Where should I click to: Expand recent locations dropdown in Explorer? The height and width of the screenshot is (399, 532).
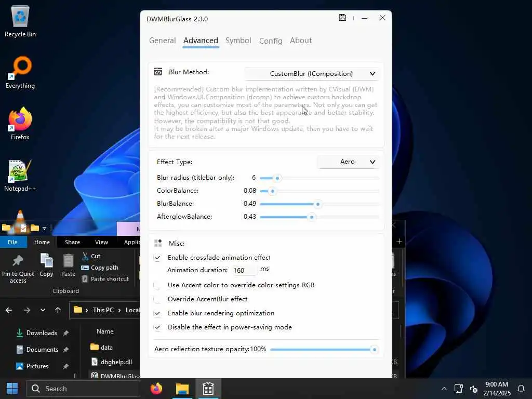43,310
